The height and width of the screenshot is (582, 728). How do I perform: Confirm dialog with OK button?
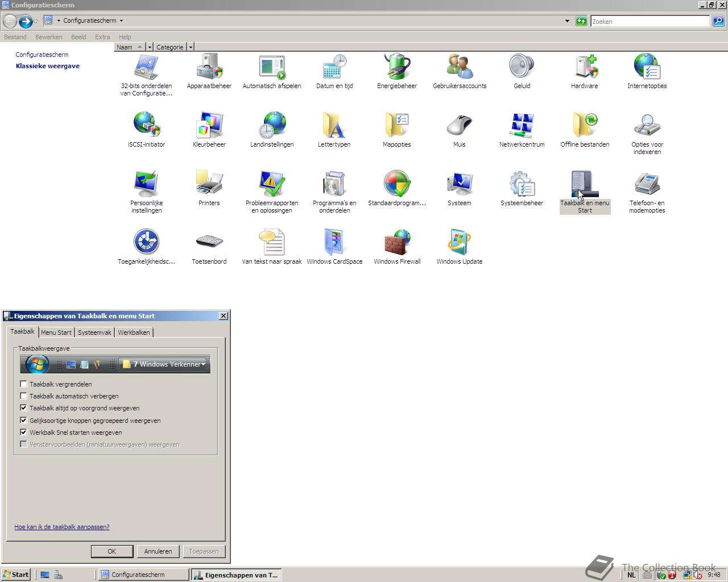point(112,551)
